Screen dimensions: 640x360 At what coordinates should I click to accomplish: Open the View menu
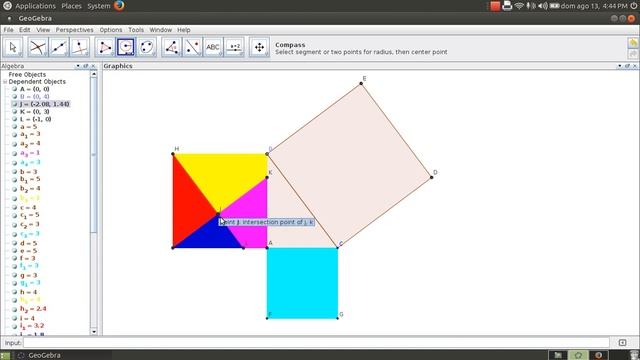click(43, 30)
